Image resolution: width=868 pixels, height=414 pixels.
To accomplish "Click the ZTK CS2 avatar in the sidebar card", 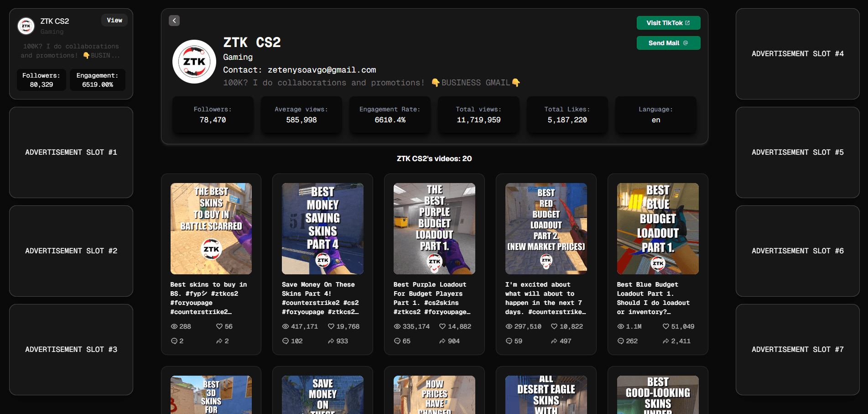I will (x=26, y=26).
